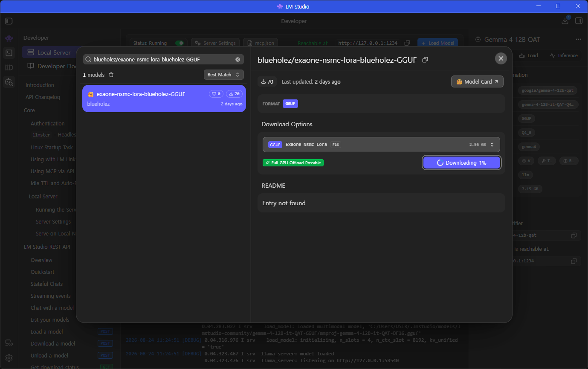588x369 pixels.
Task: Click the heart likes pill on the exaone row
Action: click(x=216, y=94)
